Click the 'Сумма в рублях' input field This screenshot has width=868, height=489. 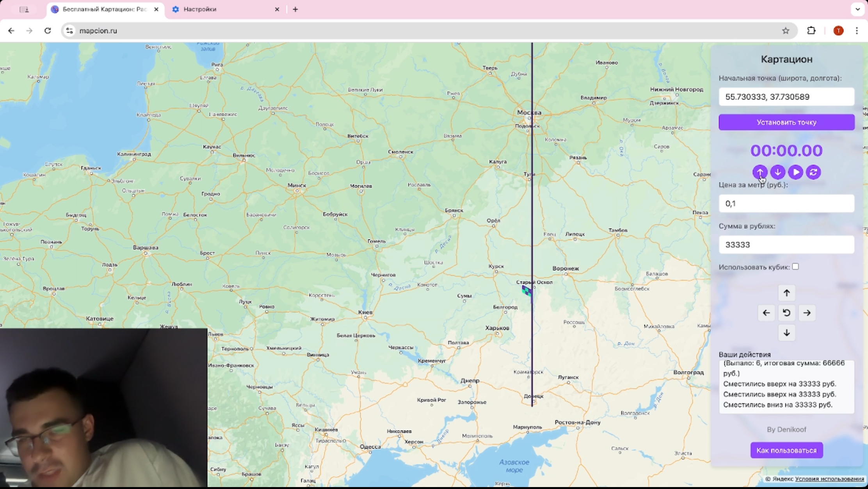point(786,244)
